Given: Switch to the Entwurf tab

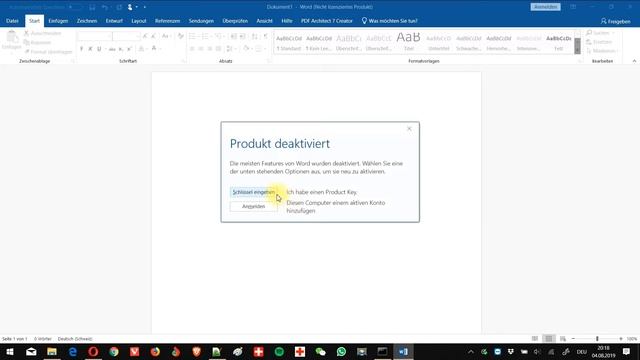Looking at the screenshot, I should 114,21.
